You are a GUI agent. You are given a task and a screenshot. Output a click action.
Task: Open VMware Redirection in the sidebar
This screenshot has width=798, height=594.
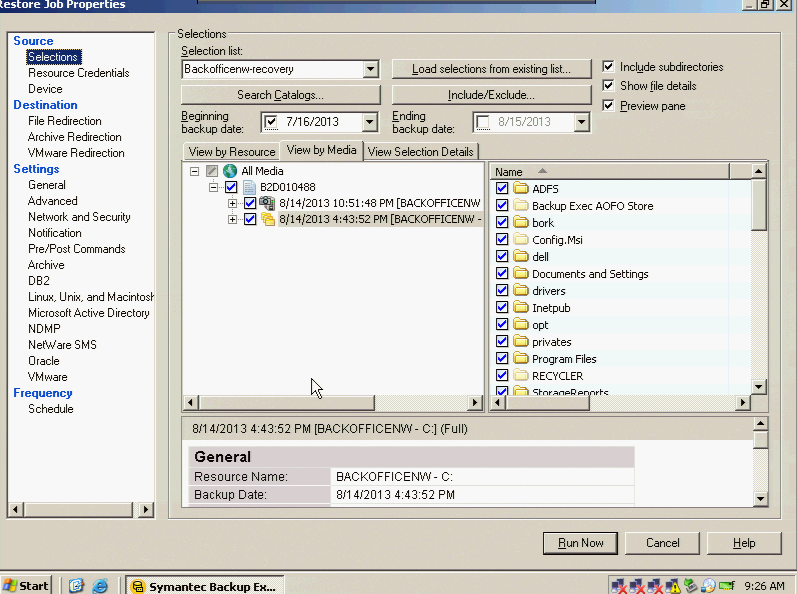[76, 153]
